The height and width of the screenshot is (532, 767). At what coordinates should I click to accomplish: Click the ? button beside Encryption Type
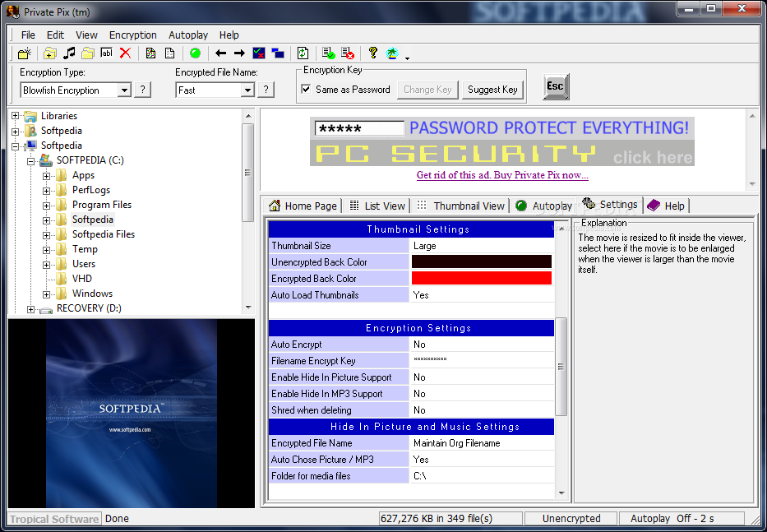coord(142,90)
